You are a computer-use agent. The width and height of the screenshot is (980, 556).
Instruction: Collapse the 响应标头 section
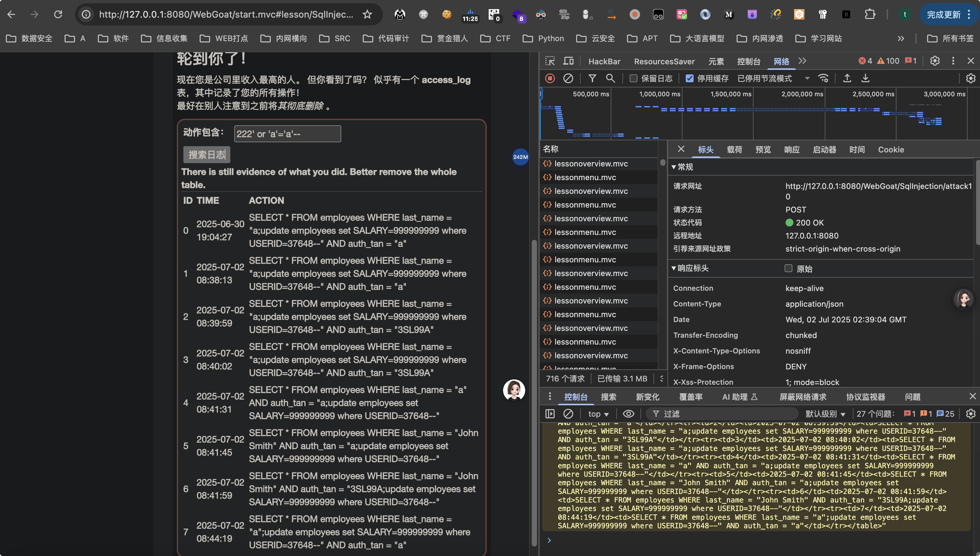(690, 268)
